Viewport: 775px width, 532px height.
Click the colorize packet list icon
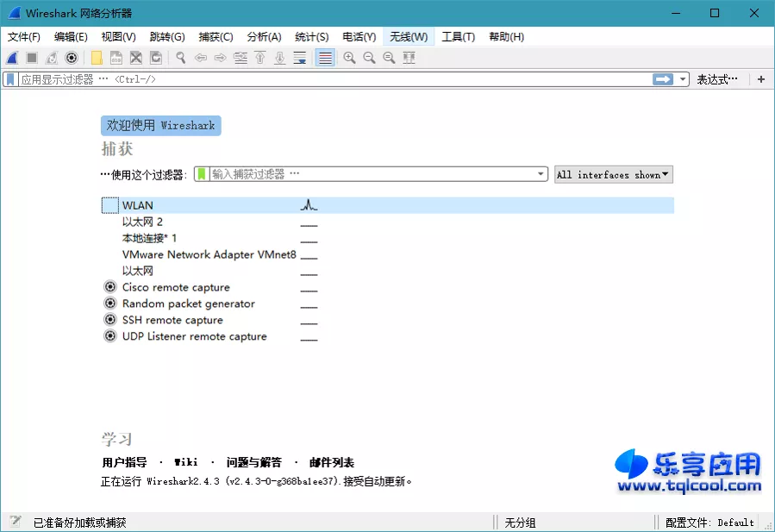(x=324, y=58)
